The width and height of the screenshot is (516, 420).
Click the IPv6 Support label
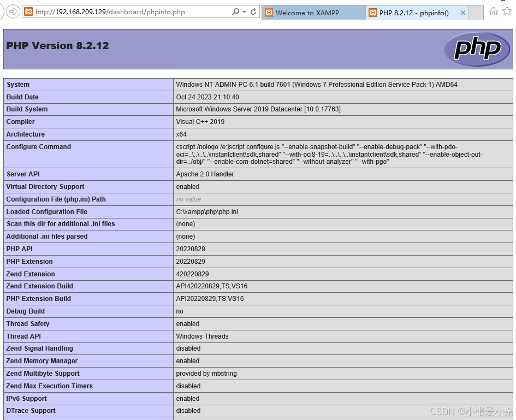(26, 398)
